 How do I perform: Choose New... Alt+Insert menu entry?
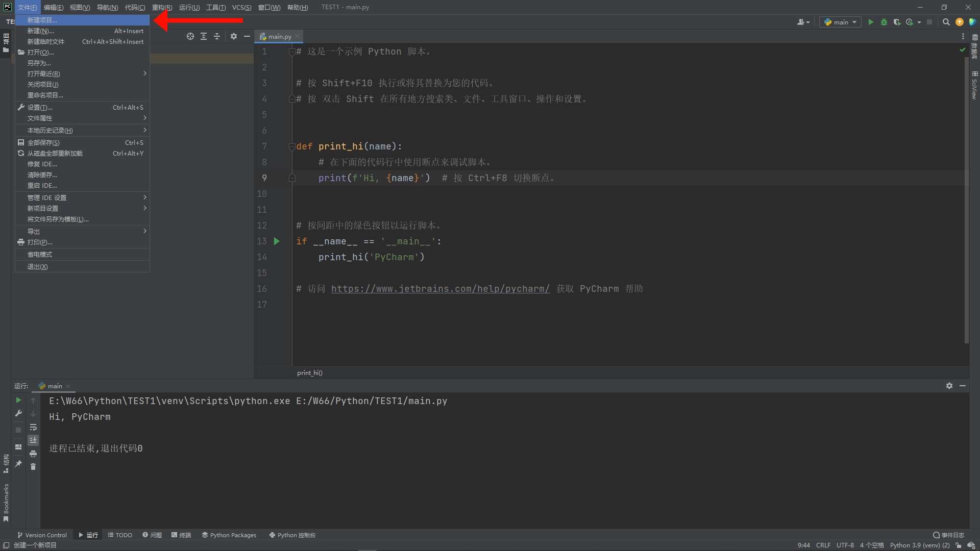point(82,31)
